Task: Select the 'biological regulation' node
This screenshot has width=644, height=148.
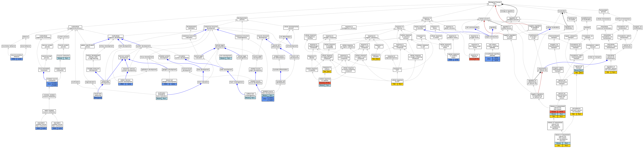Action: point(507,11)
